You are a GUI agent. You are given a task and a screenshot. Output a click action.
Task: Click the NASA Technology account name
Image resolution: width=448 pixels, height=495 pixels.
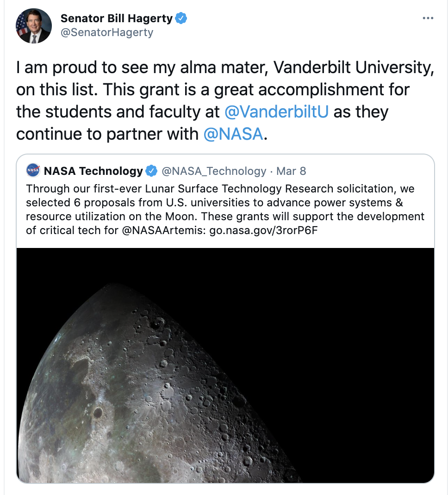click(x=93, y=171)
